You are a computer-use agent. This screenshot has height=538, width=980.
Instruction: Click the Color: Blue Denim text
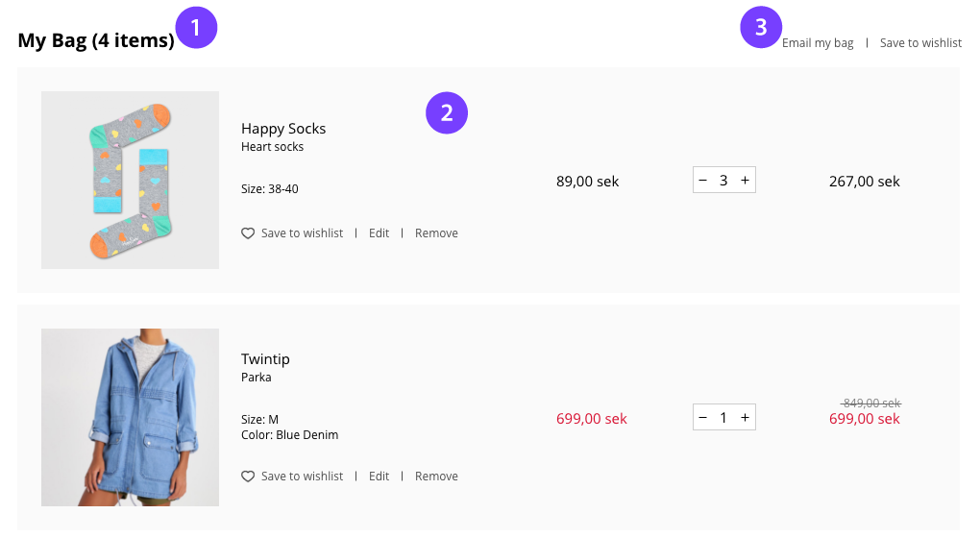(289, 435)
